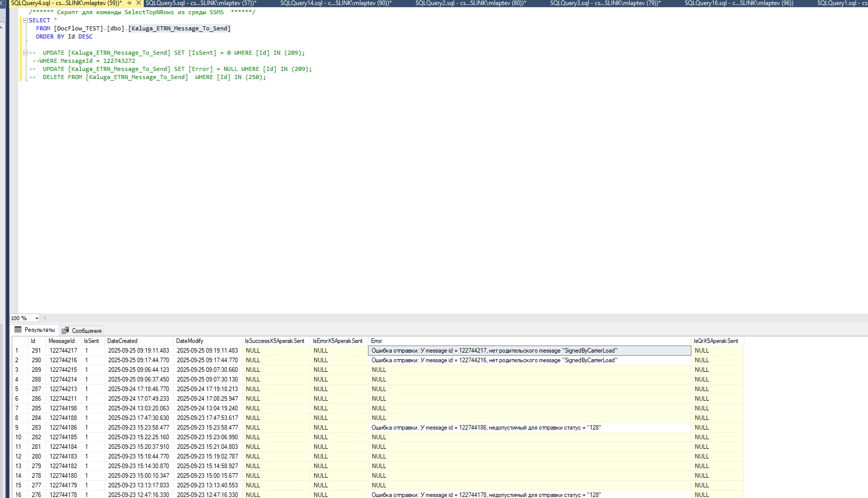Select the IsSuccessX5AperakSent column header
Screen dimensions: 868x498
[x=276, y=341]
